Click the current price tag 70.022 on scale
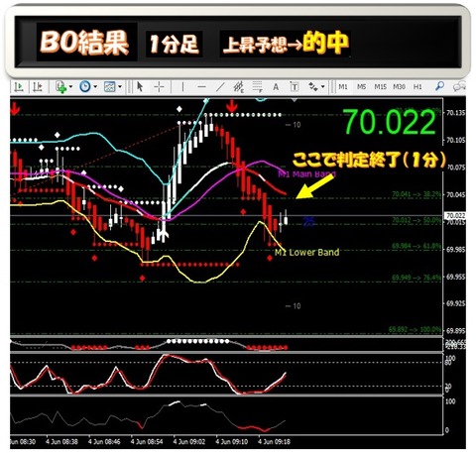The image size is (476, 453). [x=456, y=216]
